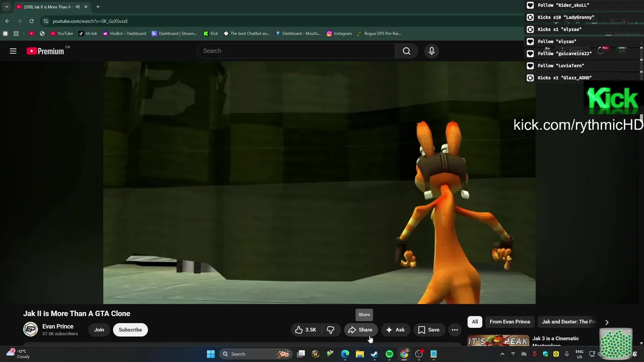Open Kick bookmark
Viewport: 644px width, 362px height.
tap(211, 34)
